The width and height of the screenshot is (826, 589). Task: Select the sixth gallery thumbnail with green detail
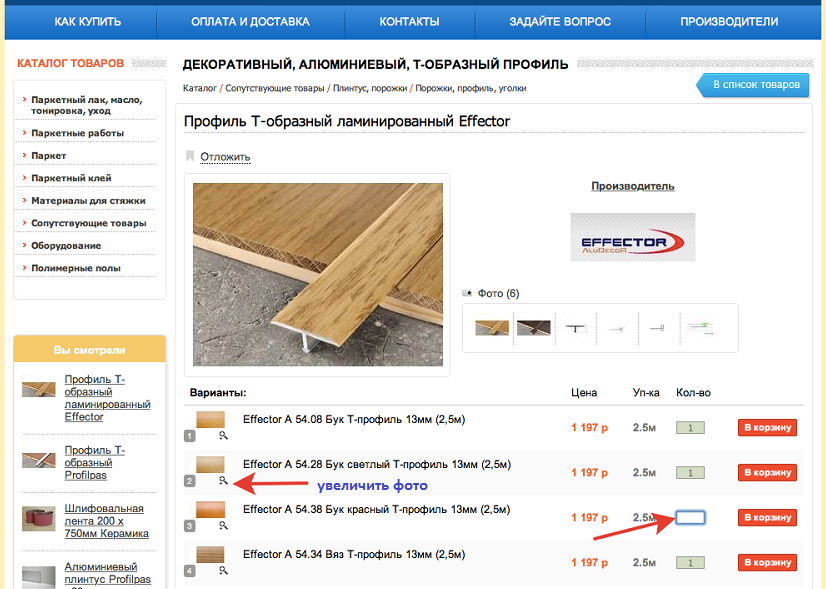[701, 327]
